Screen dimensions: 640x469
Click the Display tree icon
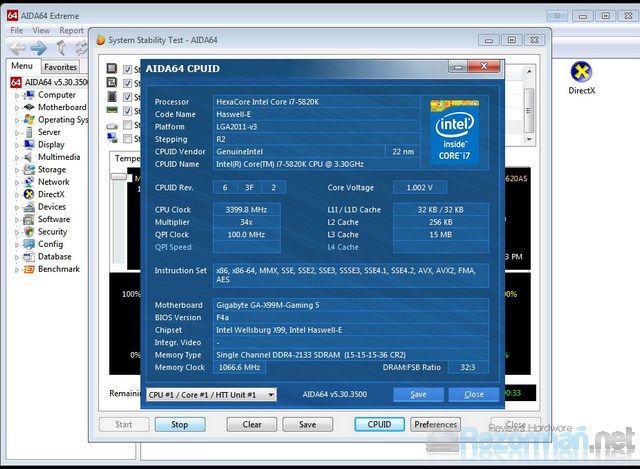29,144
